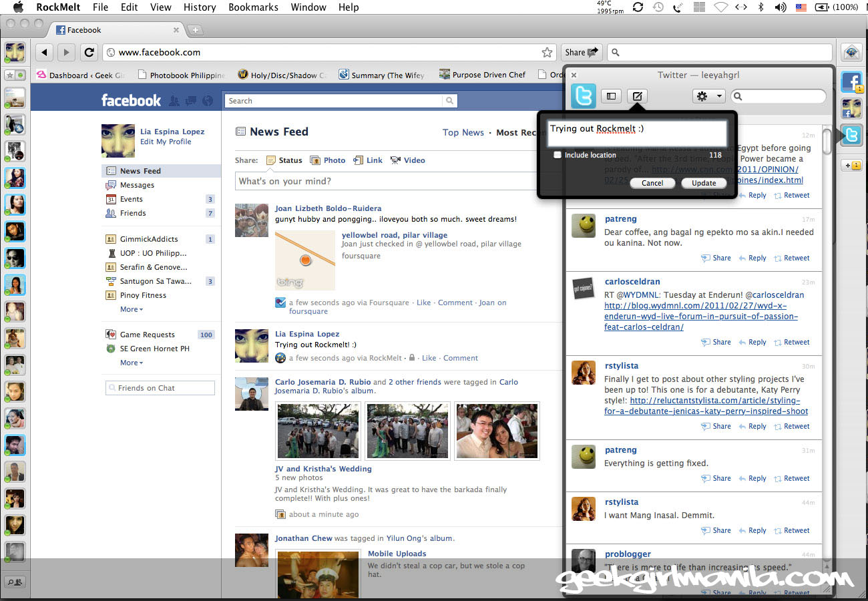Cancel the tweet composition

(652, 183)
